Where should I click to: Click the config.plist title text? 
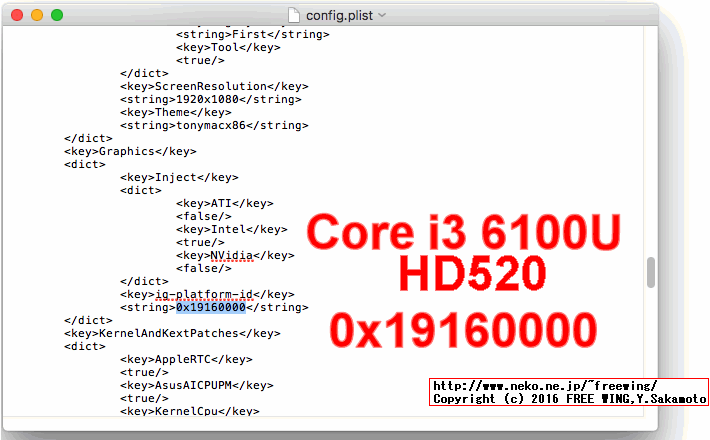point(339,16)
